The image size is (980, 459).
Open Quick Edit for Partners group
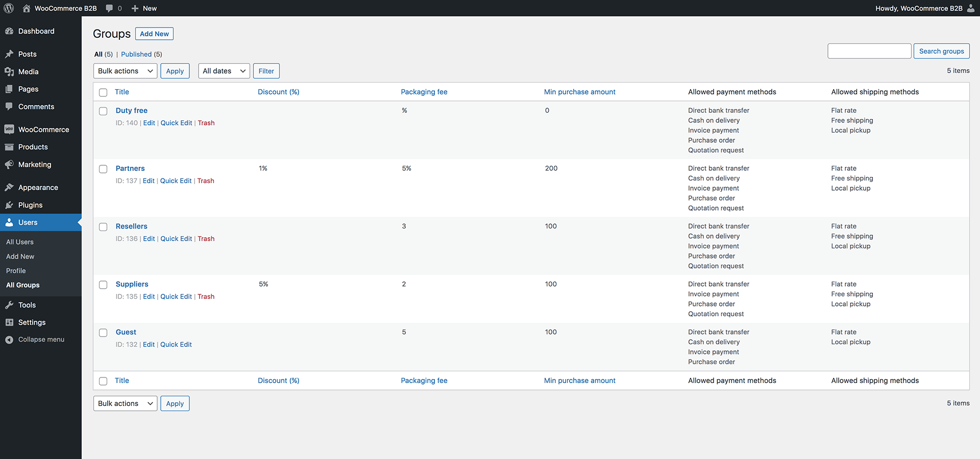[176, 181]
